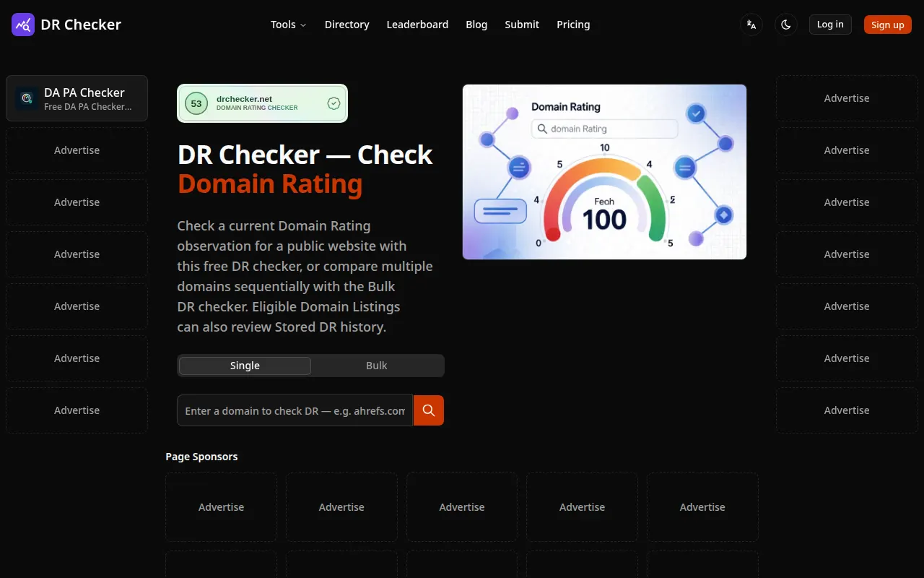Open the Tools dropdown menu
Viewport: 924px width, 578px height.
point(288,25)
